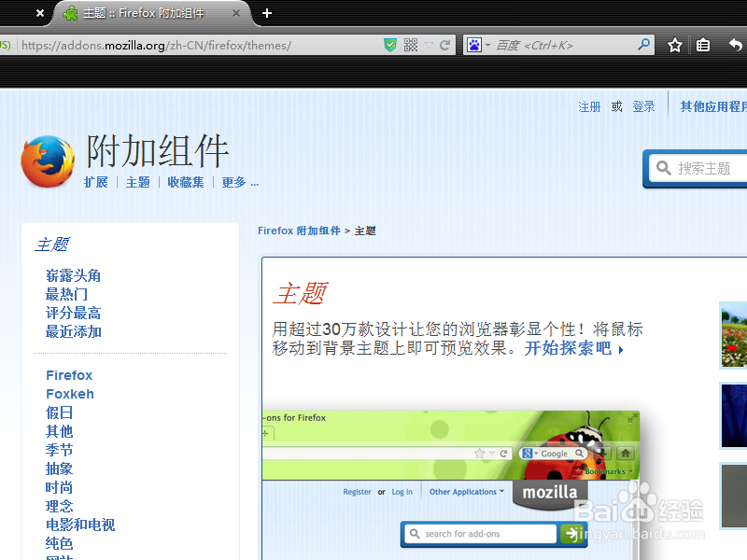Reload the page with refresh icon

pyautogui.click(x=445, y=45)
